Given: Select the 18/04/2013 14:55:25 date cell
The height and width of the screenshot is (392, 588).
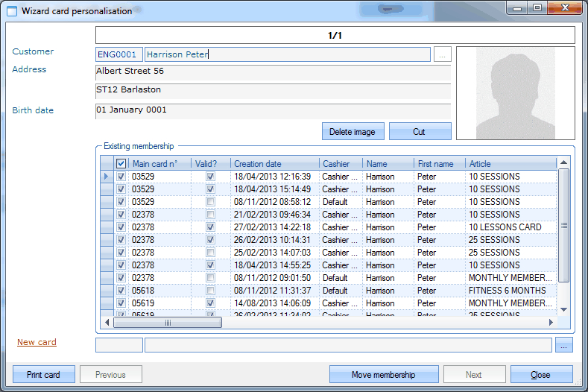Looking at the screenshot, I should tap(274, 265).
